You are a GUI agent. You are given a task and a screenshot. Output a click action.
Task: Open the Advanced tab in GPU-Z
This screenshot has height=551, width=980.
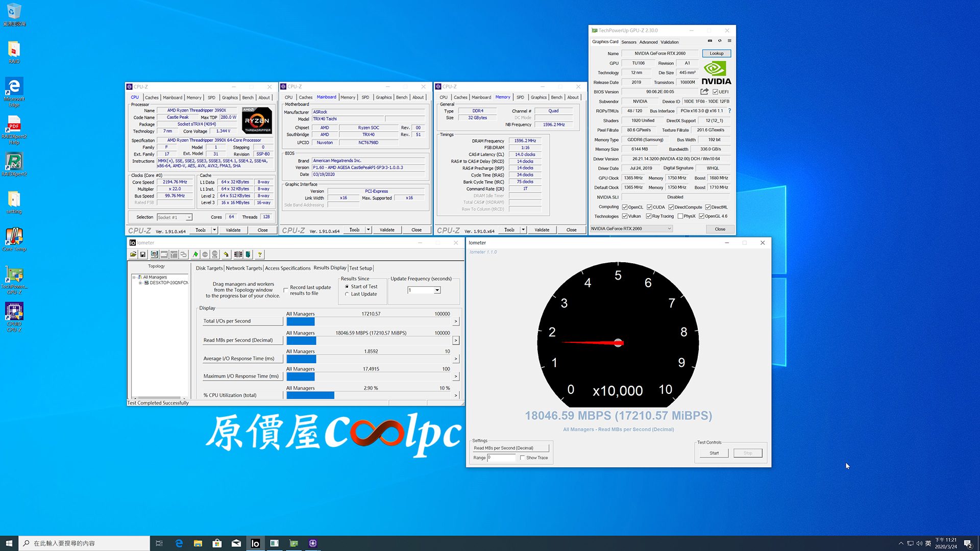pyautogui.click(x=648, y=42)
